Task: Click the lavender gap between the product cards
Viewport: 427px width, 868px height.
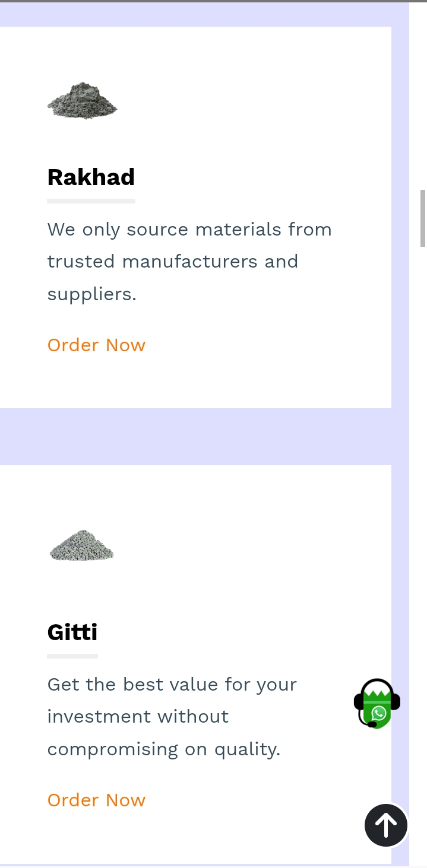Action: click(x=195, y=437)
